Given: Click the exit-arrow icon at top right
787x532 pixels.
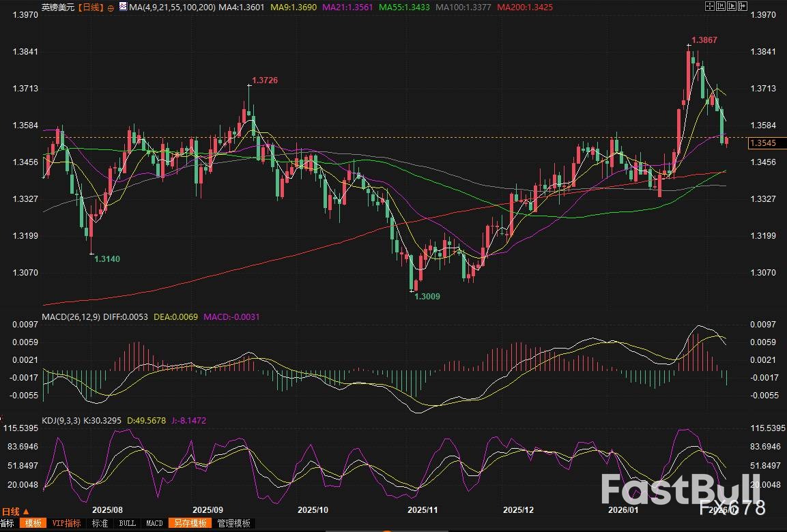Looking at the screenshot, I should pyautogui.click(x=742, y=5).
